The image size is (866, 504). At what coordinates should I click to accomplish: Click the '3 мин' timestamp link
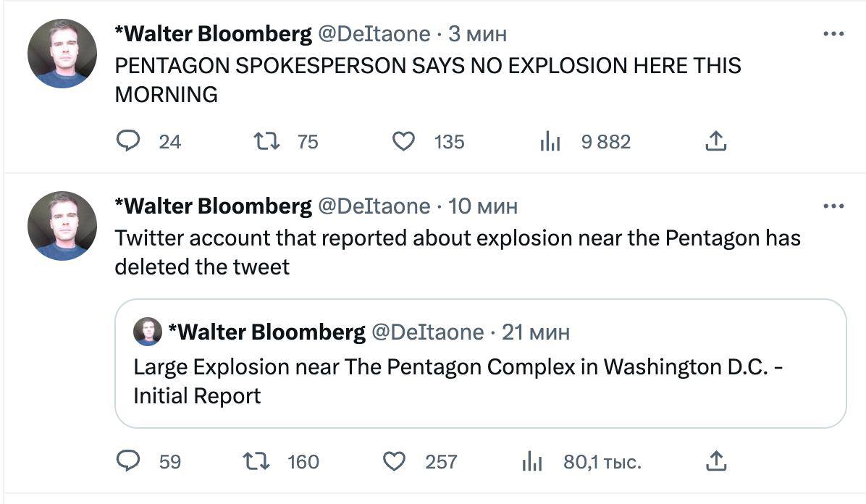477,33
